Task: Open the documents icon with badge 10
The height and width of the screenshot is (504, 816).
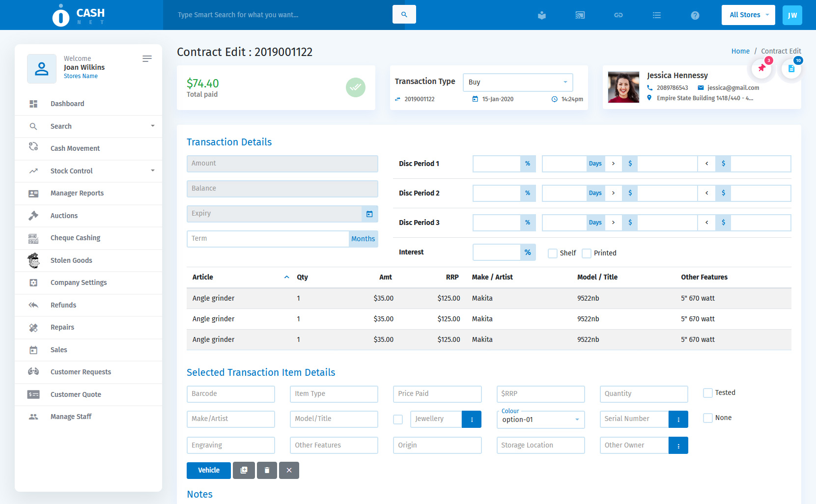Action: tap(791, 68)
